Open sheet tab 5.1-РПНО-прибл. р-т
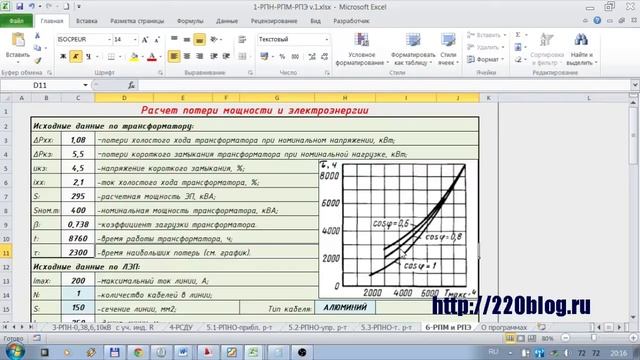The image size is (640, 360). [x=239, y=327]
